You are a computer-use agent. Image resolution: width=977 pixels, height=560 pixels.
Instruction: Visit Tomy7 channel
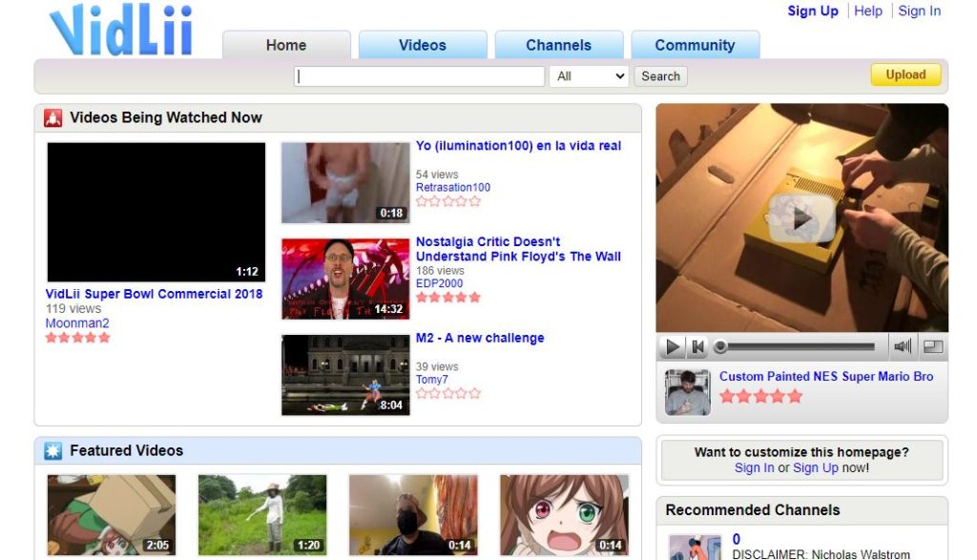point(432,380)
